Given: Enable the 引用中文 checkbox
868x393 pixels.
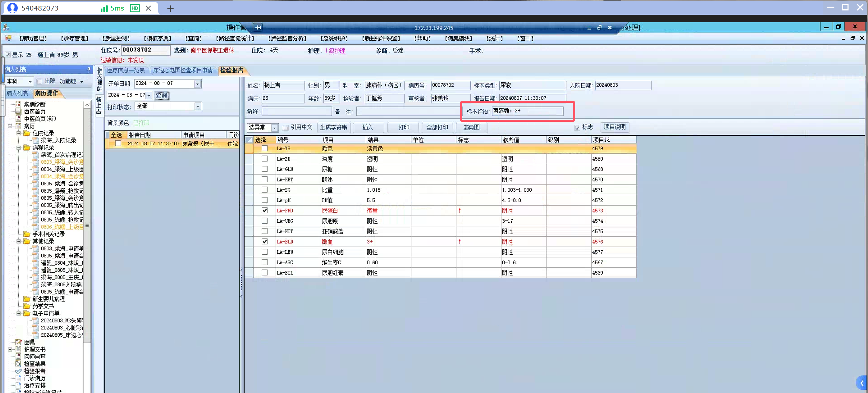Looking at the screenshot, I should tap(286, 127).
